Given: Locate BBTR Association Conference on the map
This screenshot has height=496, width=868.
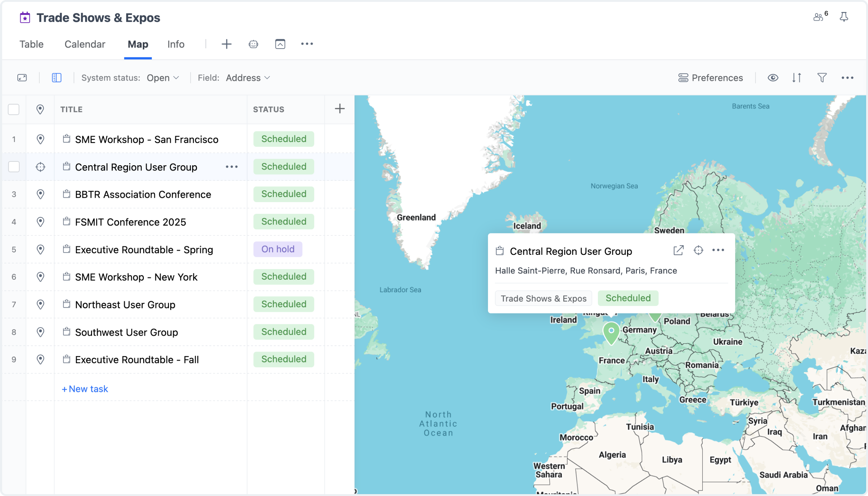Looking at the screenshot, I should click(x=40, y=194).
